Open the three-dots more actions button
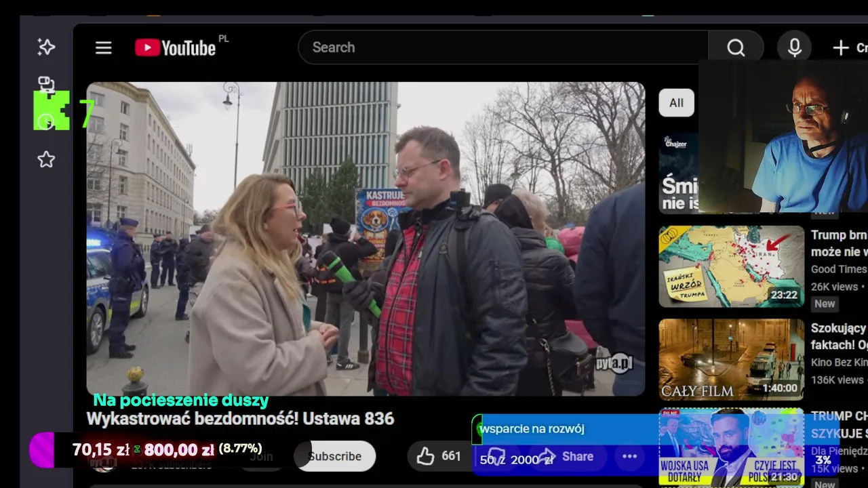Image resolution: width=868 pixels, height=488 pixels. [x=630, y=456]
